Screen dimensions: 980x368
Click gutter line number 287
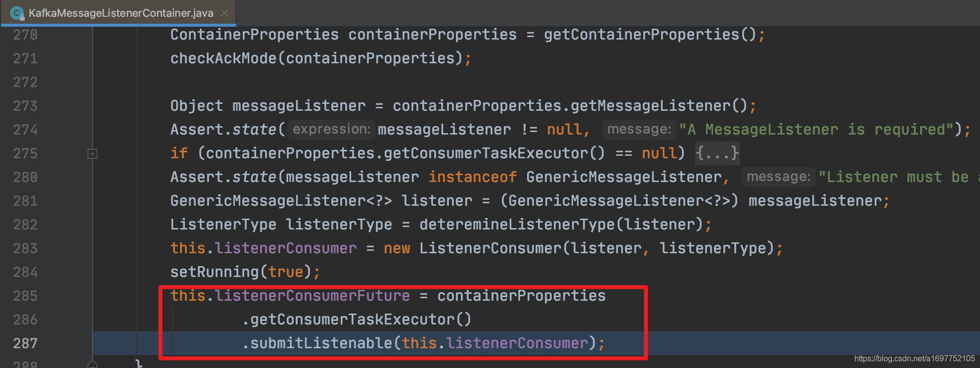pyautogui.click(x=25, y=343)
